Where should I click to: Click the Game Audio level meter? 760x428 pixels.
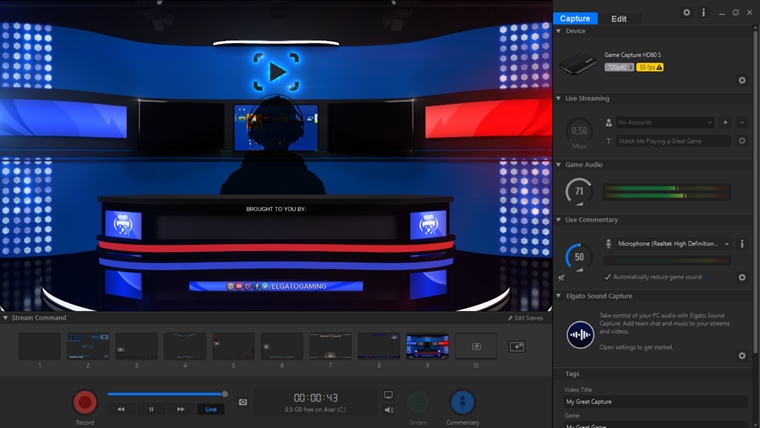coord(667,192)
